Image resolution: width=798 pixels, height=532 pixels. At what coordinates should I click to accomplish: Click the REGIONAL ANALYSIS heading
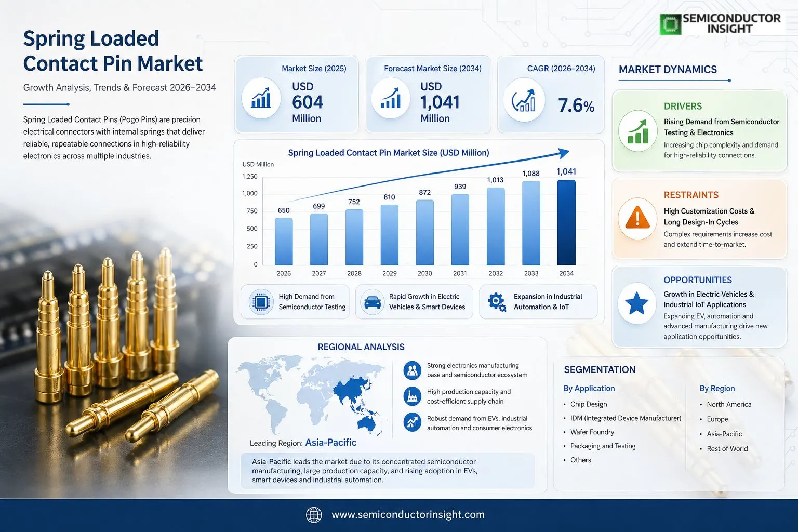coord(361,347)
